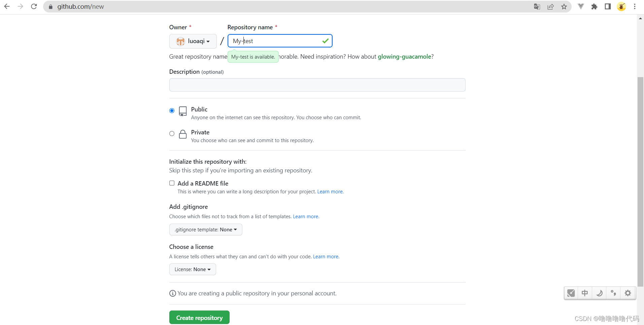
Task: Click the 'Add a README file' label
Action: (x=203, y=184)
